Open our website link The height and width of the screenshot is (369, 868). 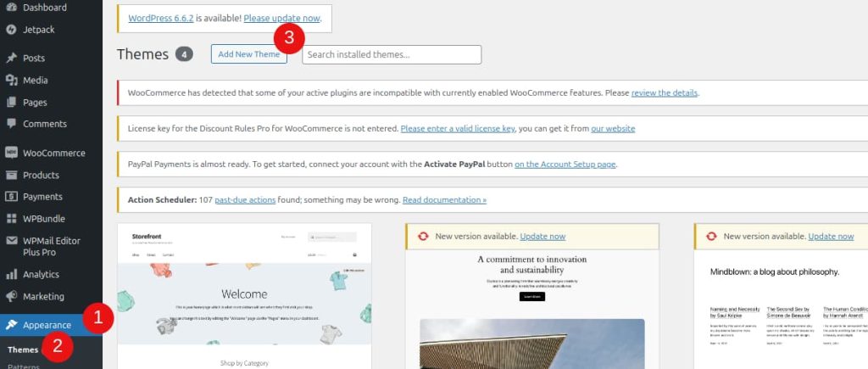(x=613, y=129)
